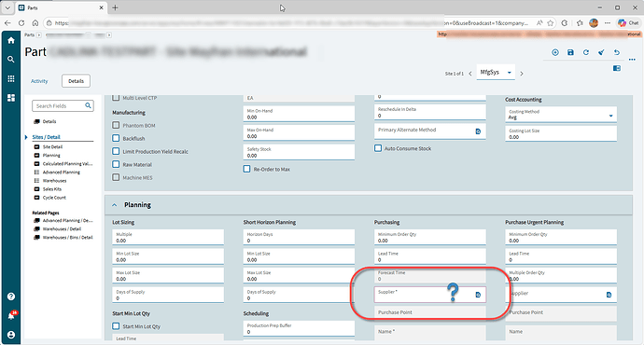
Task: Open the browser tab list chevron
Action: 7,7
